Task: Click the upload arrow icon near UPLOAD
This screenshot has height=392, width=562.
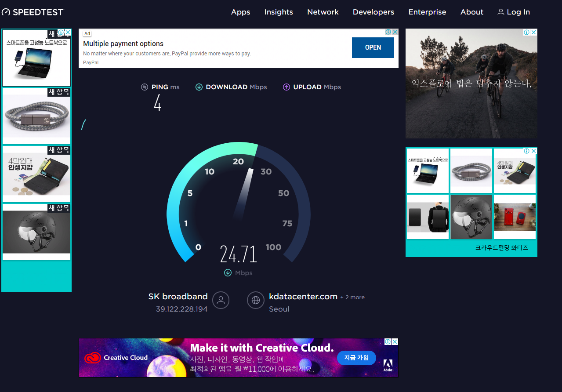Action: pyautogui.click(x=286, y=87)
